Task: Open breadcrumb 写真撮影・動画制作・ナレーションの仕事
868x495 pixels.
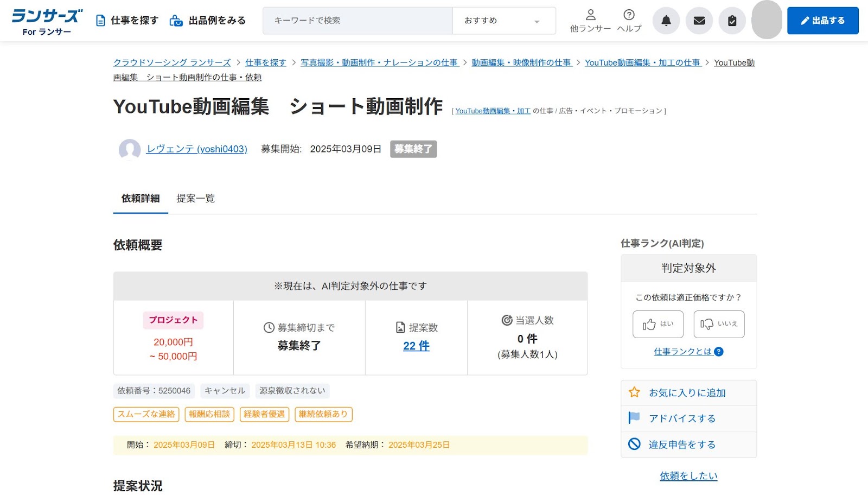Action: pos(379,63)
